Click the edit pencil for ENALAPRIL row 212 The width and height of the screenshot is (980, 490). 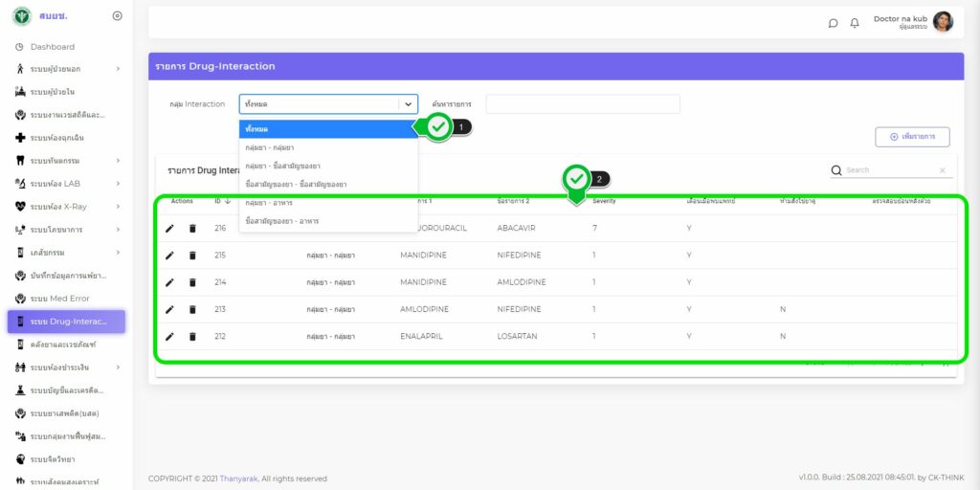pos(169,337)
